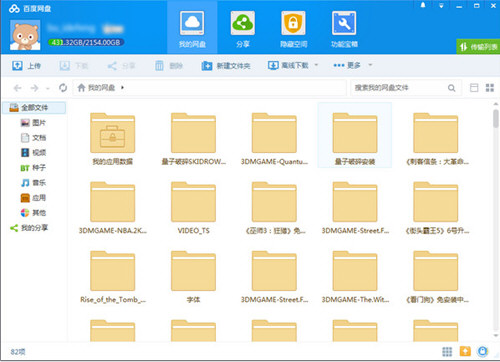Viewport: 500px width, 362px height.
Task: Switch to the 分享 tab in the header
Action: [x=243, y=29]
